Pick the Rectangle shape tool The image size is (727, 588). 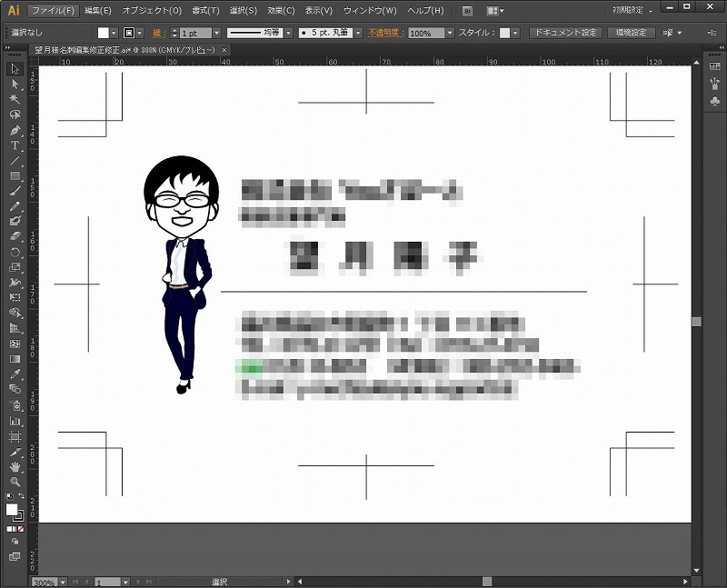[x=15, y=175]
